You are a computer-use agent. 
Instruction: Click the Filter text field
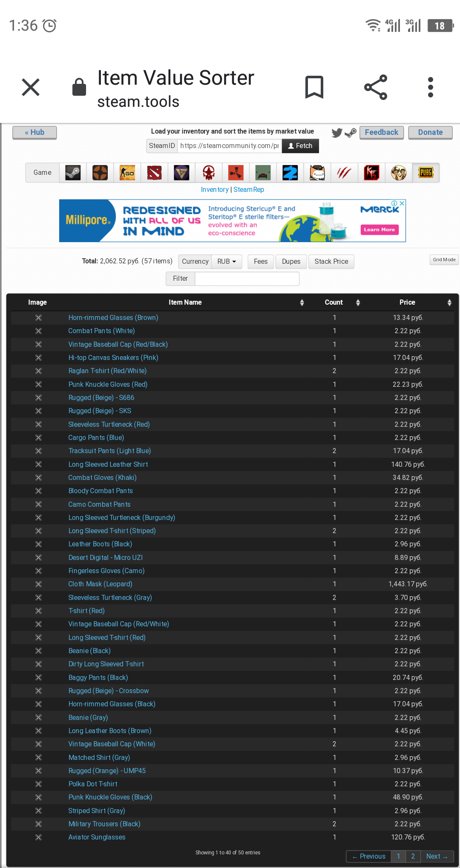pyautogui.click(x=247, y=278)
